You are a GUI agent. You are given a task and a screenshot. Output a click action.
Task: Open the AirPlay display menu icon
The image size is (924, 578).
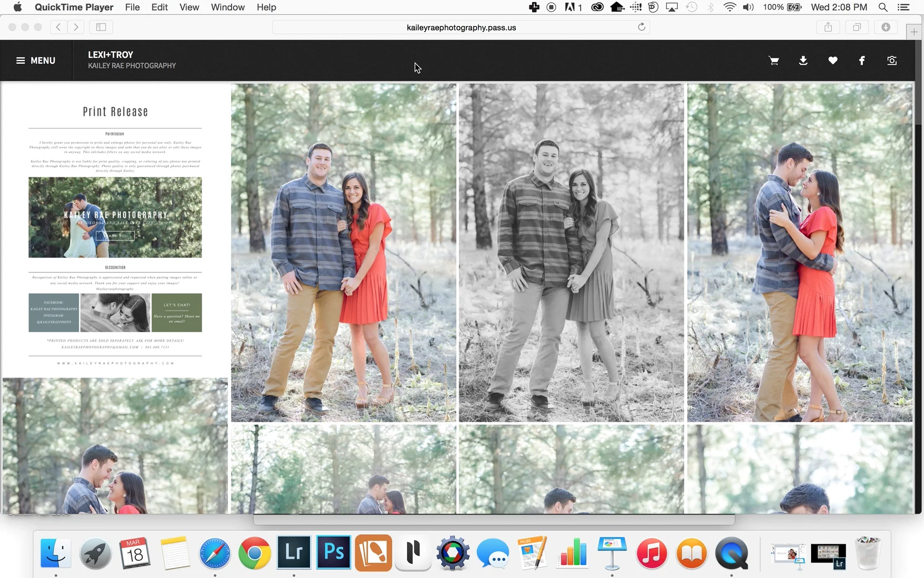coord(672,7)
